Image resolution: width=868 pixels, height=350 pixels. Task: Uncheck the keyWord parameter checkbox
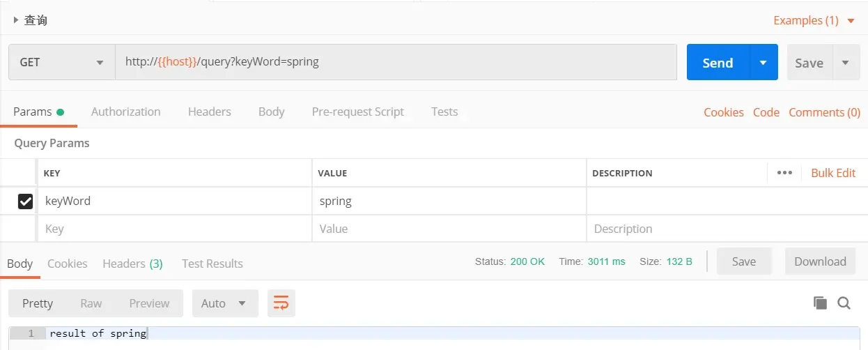(25, 201)
